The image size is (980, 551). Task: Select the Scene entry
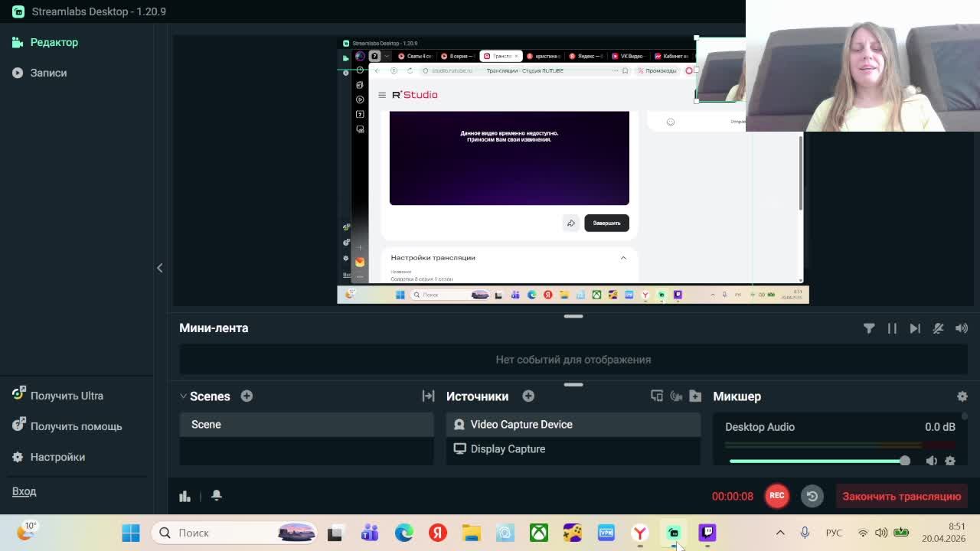(x=306, y=425)
